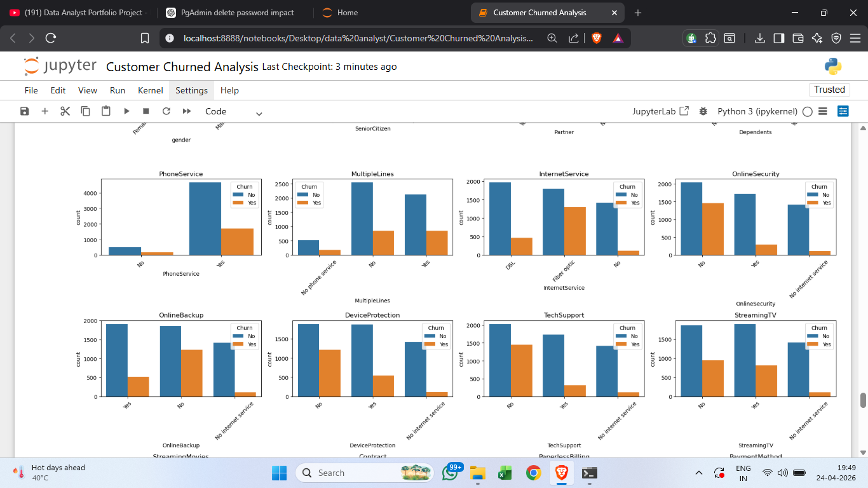The height and width of the screenshot is (488, 868).
Task: Restart kernel and run all cells icon
Action: [187, 111]
